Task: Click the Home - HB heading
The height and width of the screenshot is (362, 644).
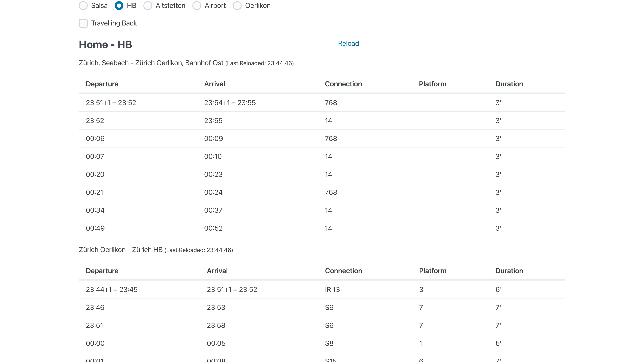Action: coord(105,44)
